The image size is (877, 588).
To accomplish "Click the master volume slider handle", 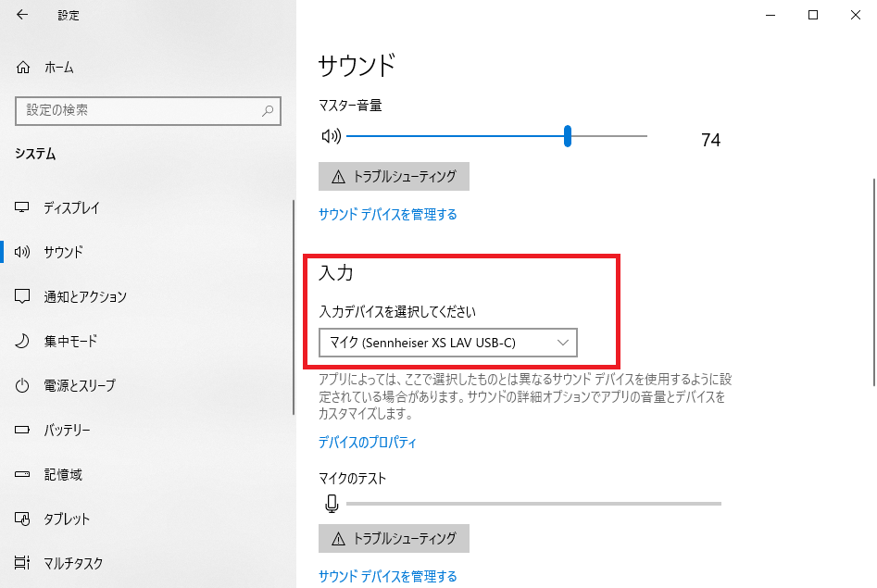I will tap(568, 136).
